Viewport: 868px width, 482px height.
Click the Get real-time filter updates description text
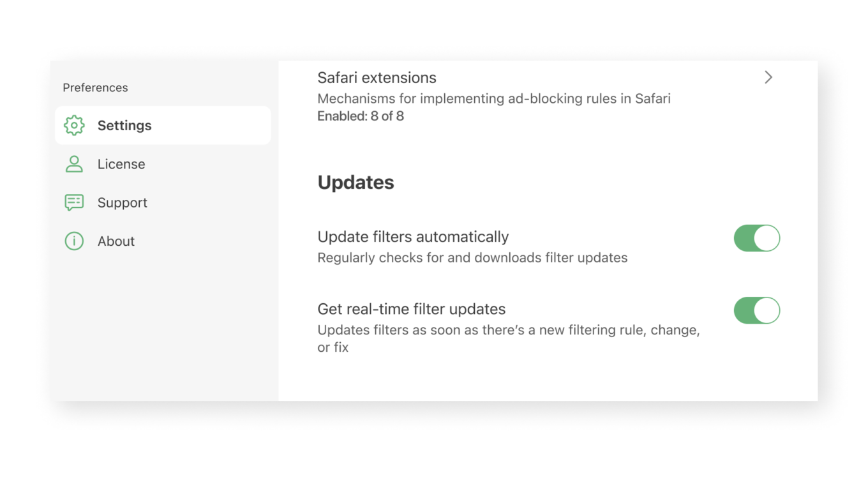(509, 338)
